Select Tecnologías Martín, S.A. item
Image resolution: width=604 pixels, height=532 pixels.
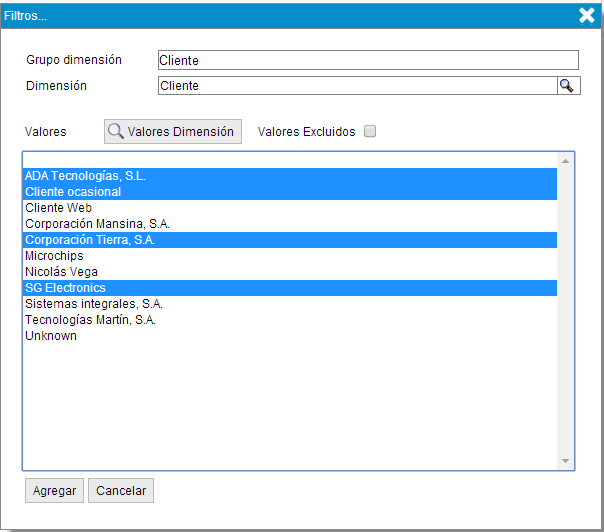[x=90, y=320]
